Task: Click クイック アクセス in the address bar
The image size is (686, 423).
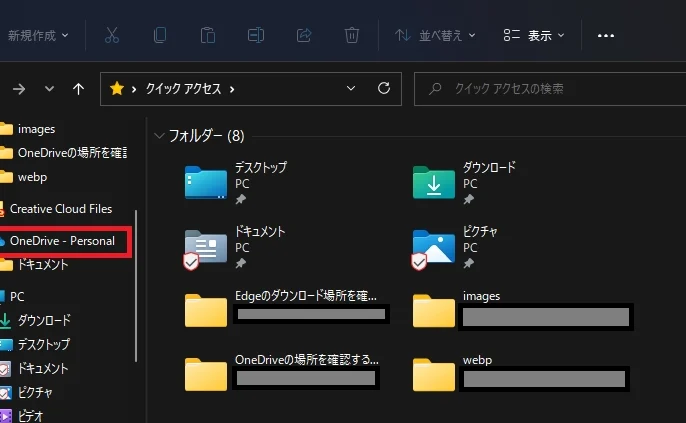Action: pos(183,89)
